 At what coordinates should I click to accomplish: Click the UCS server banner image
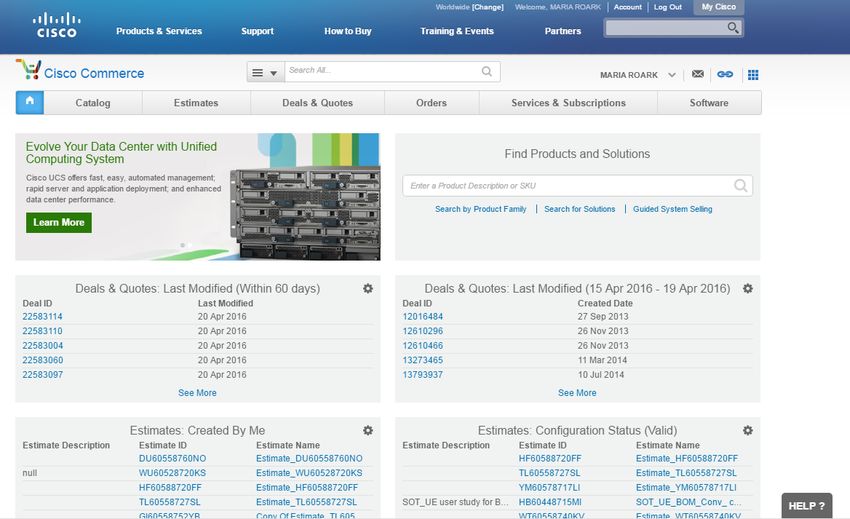tap(306, 212)
